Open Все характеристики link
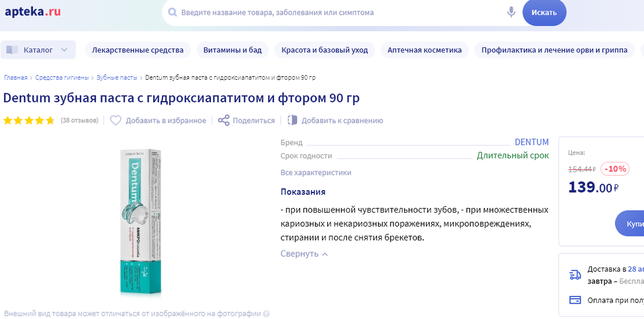Screen dimensions: 644x319 [316, 172]
